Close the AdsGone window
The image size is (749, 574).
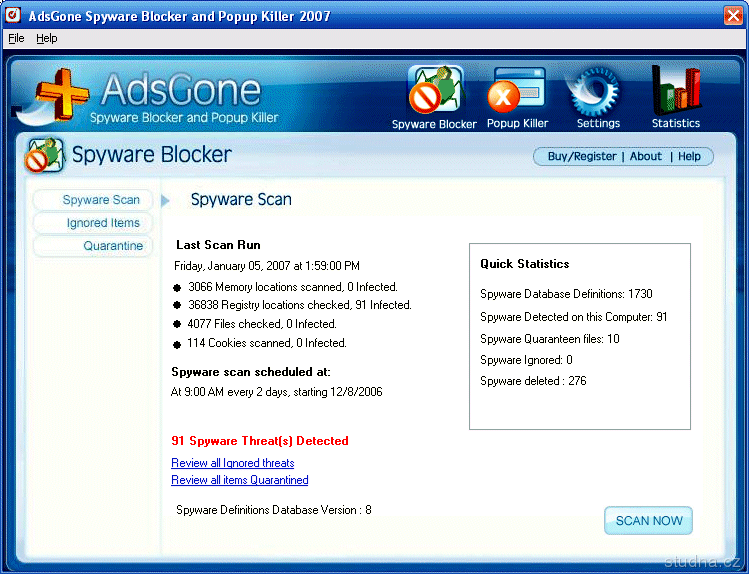coord(732,16)
